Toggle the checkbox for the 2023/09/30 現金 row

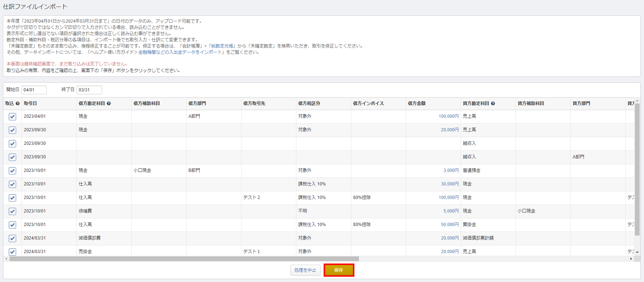pos(12,130)
